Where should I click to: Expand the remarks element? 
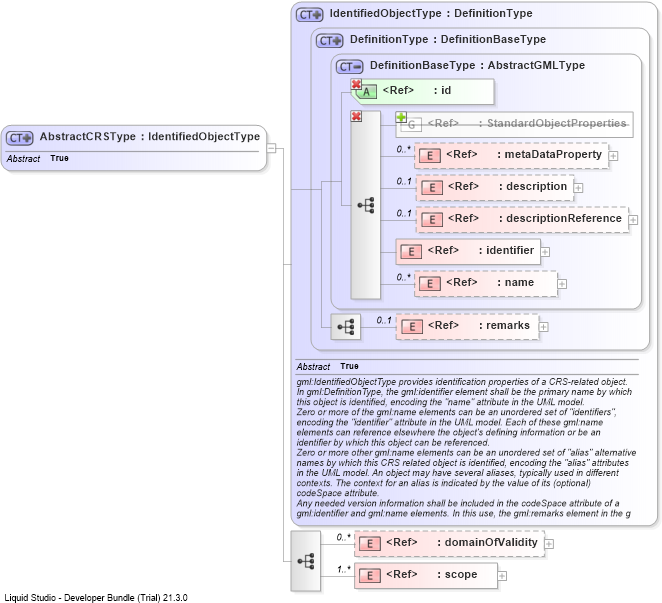(x=543, y=327)
